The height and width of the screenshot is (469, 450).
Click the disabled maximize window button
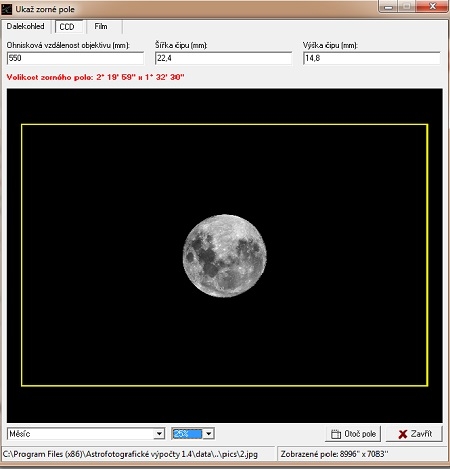[406, 6]
